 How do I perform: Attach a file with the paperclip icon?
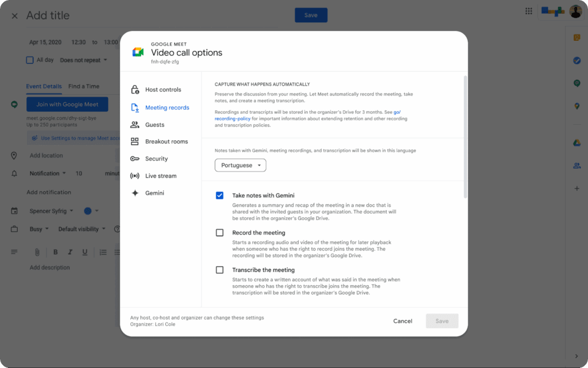point(37,252)
